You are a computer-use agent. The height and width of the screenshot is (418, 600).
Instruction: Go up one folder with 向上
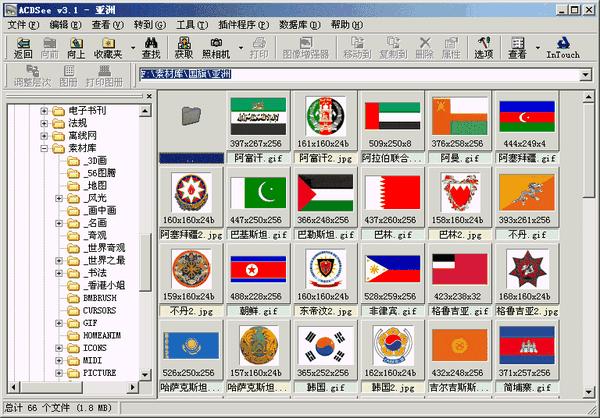coord(76,46)
